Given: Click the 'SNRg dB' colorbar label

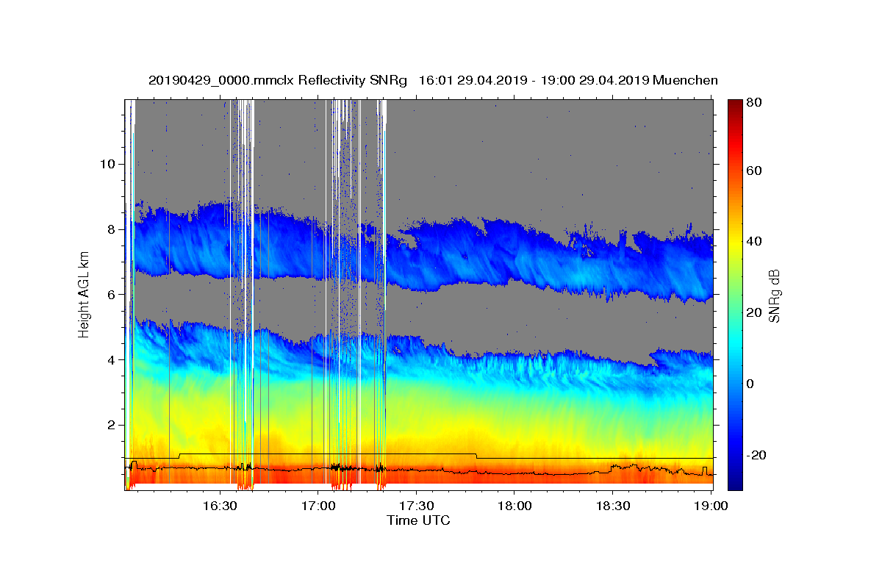Looking at the screenshot, I should pos(774,295).
